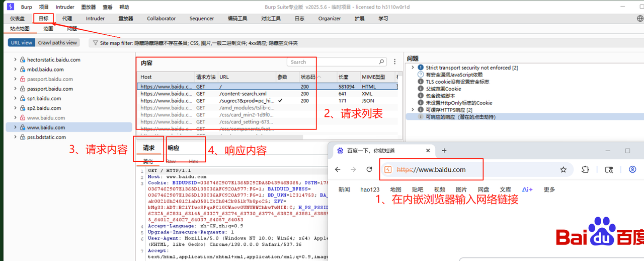Screen dimensions: 644x261
Task: Click the info icon beside 可缓存HTTPS响应
Action: [x=421, y=110]
